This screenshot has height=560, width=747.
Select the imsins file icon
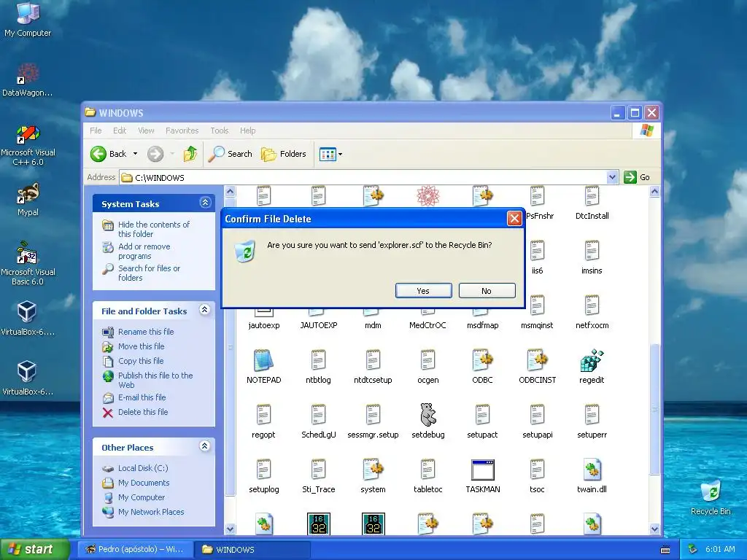(x=592, y=251)
